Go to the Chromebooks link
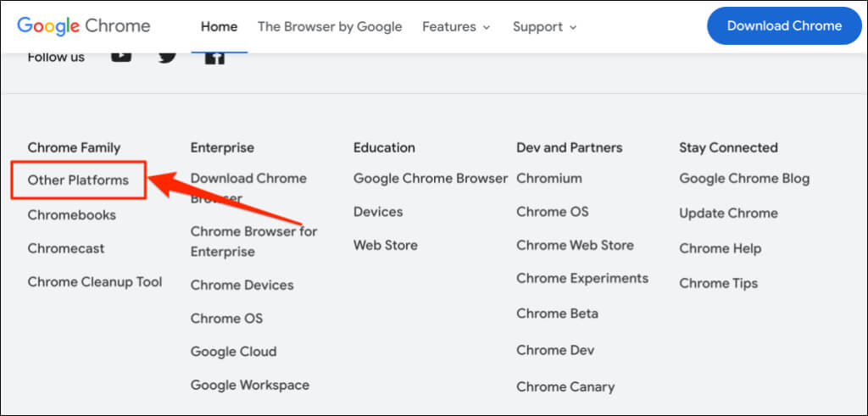 [71, 214]
